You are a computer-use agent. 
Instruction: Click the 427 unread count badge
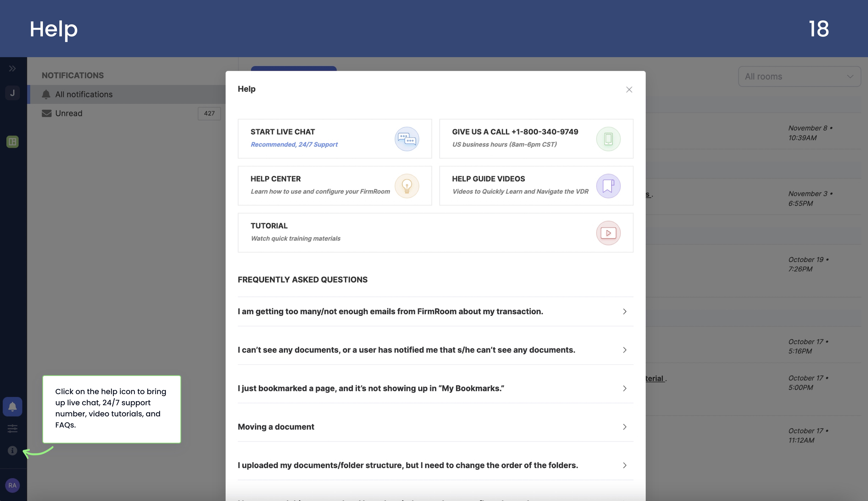[209, 114]
